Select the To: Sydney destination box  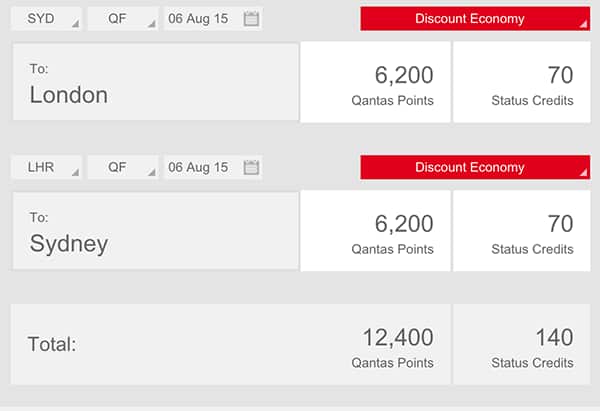coord(155,231)
